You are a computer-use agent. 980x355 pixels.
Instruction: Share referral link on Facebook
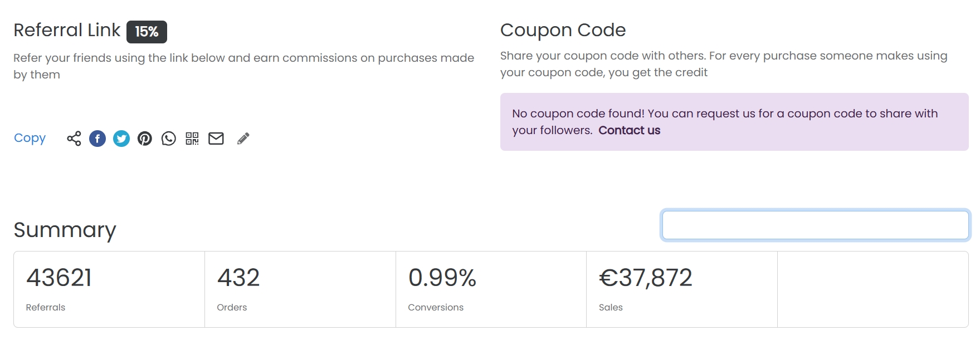pyautogui.click(x=97, y=139)
